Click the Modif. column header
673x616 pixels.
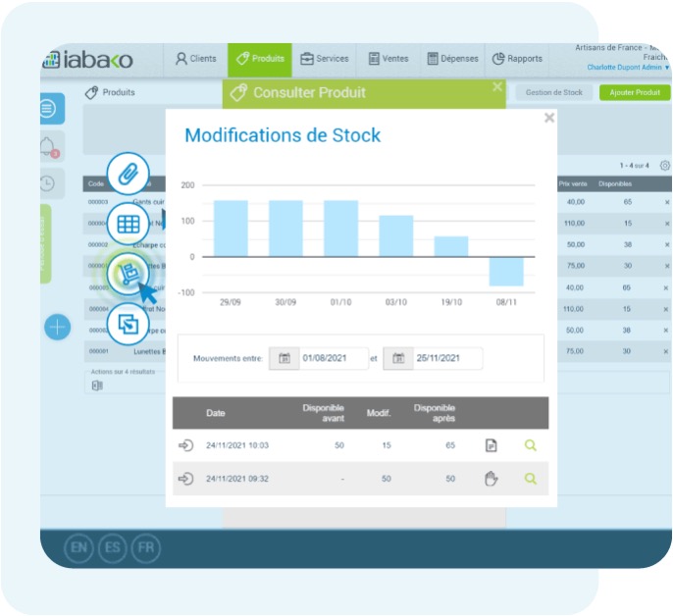pyautogui.click(x=379, y=413)
